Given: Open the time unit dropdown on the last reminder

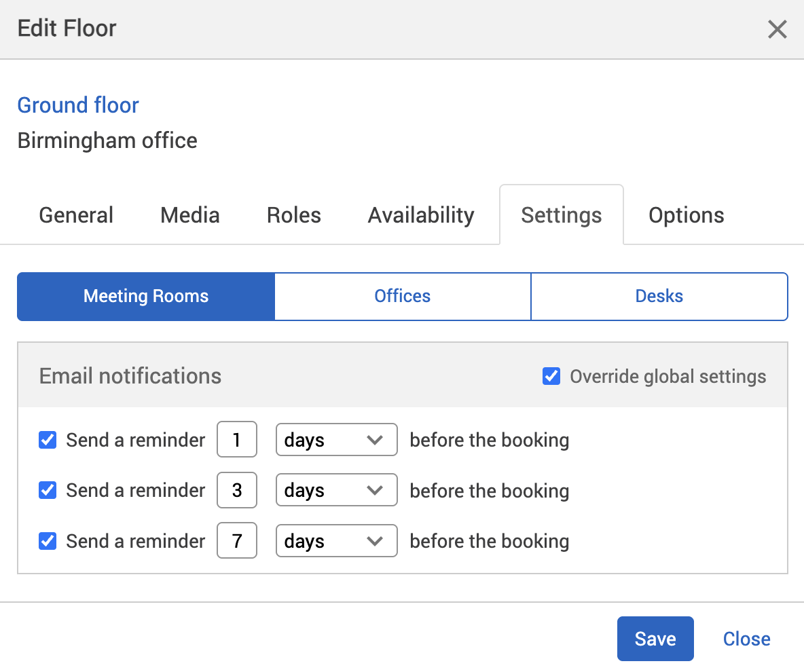Looking at the screenshot, I should 336,540.
